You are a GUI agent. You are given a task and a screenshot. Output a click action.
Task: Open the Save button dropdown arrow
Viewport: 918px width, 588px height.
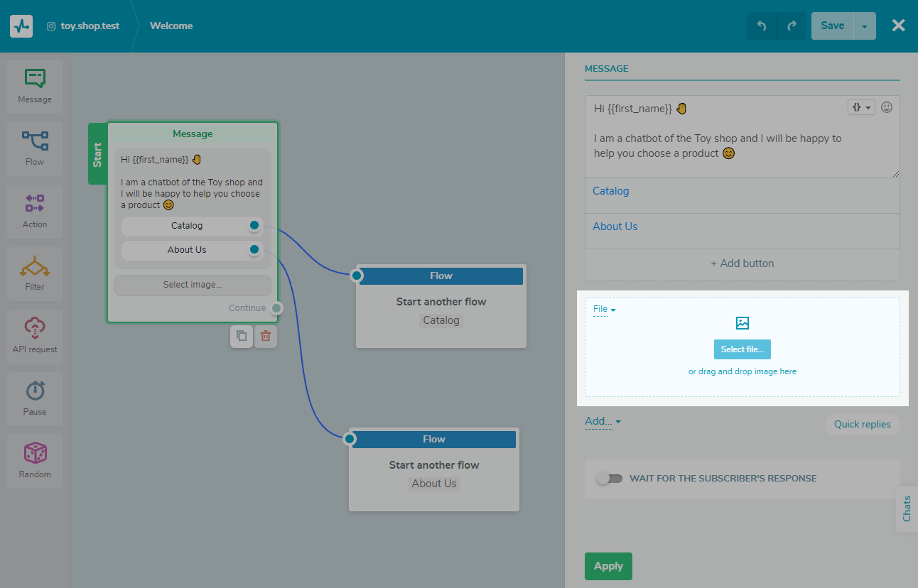[x=865, y=26]
